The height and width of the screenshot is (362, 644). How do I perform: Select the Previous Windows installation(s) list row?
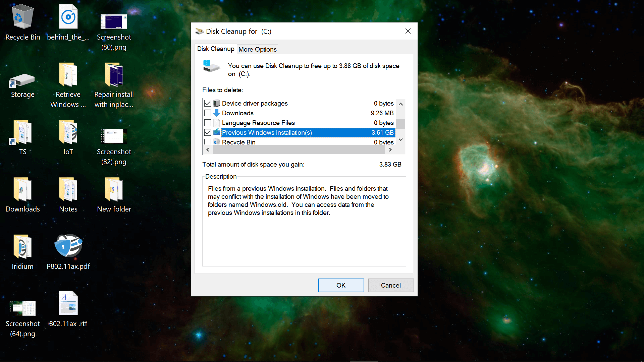pos(302,132)
